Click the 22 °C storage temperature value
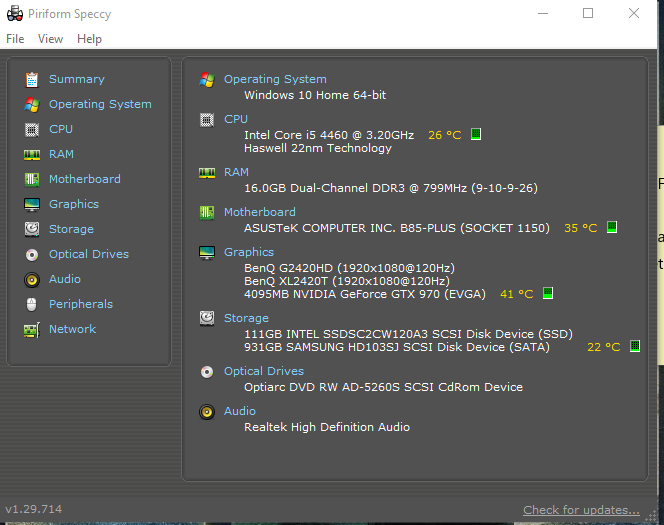The height and width of the screenshot is (525, 664). click(x=603, y=347)
